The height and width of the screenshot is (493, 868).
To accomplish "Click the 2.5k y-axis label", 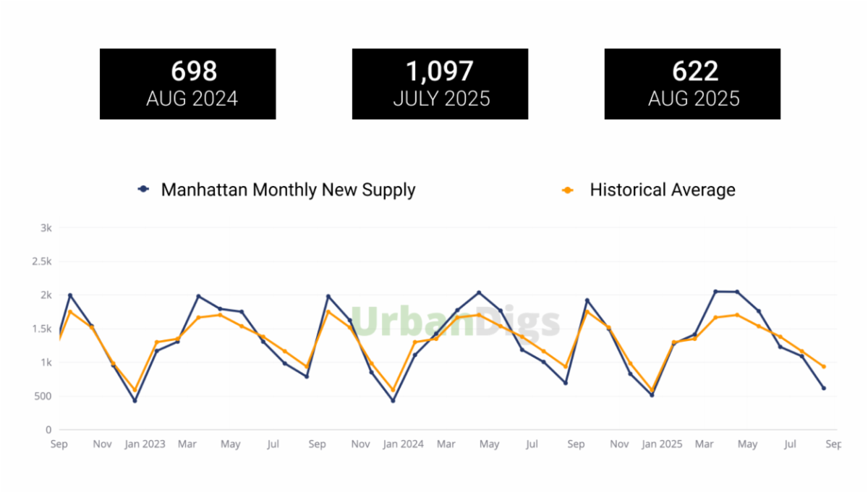I will (x=43, y=261).
